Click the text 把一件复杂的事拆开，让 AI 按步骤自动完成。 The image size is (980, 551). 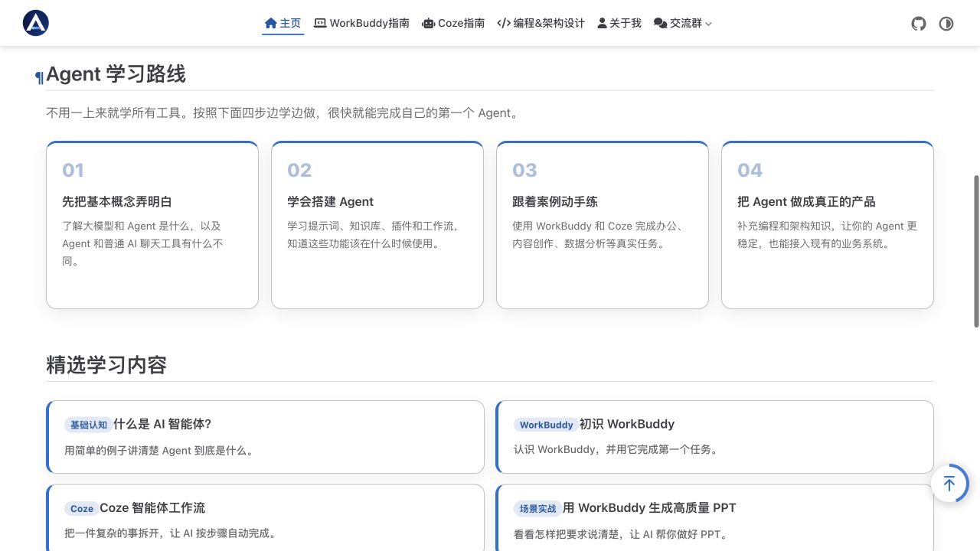172,533
